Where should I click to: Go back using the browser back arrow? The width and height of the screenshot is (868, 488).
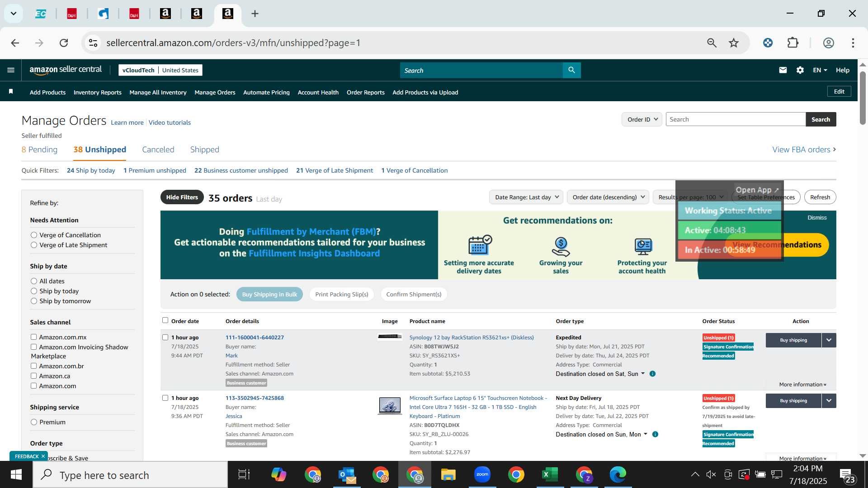(15, 43)
